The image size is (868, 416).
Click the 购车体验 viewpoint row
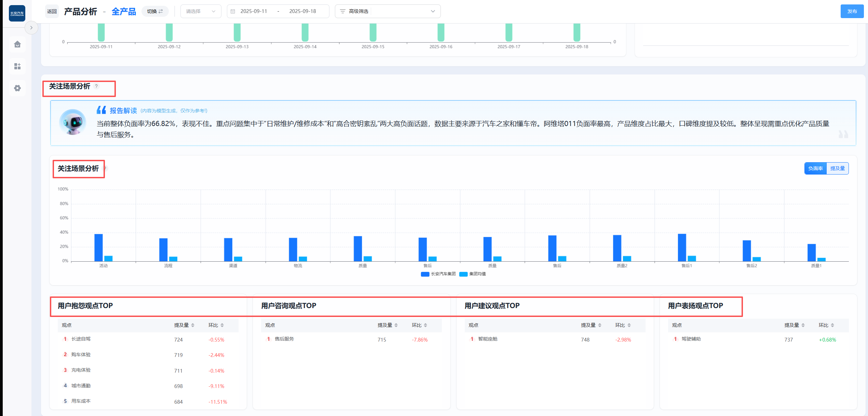[148, 355]
